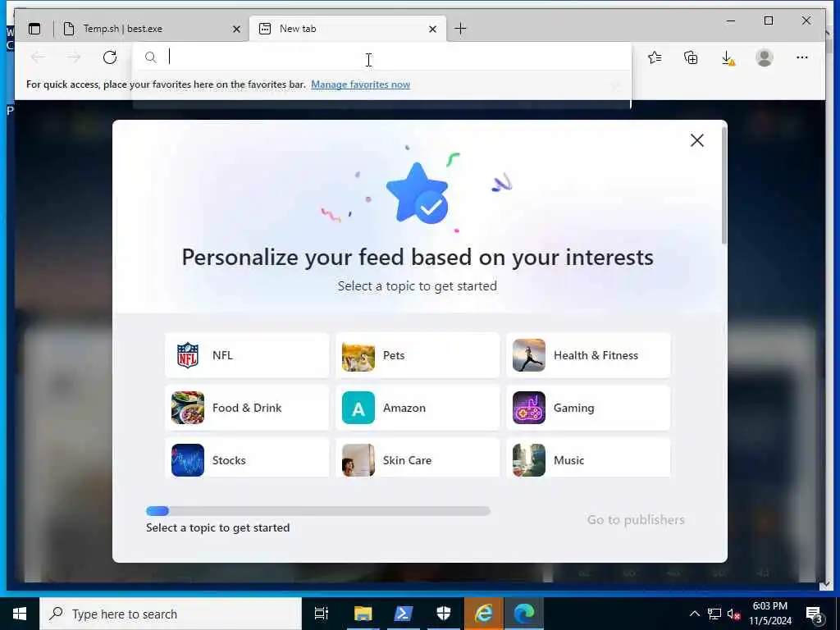
Task: Select the Health & Fitness topic
Action: tap(588, 355)
